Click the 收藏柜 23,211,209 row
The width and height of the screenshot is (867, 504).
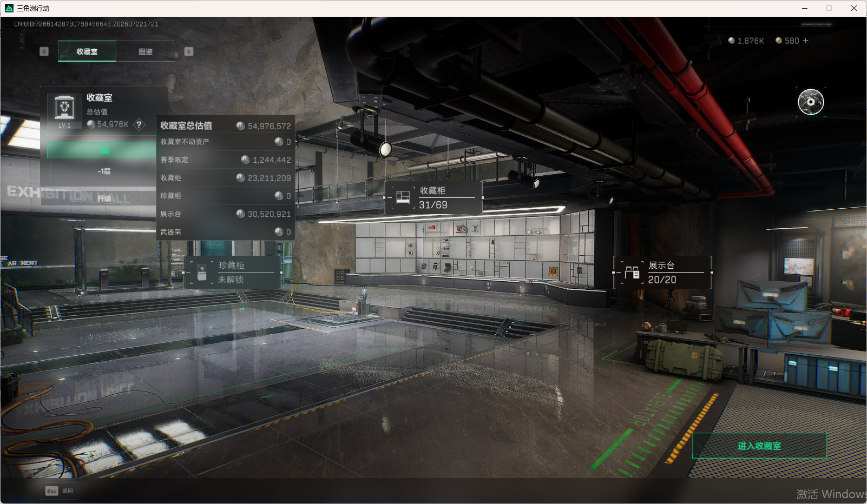pos(226,177)
